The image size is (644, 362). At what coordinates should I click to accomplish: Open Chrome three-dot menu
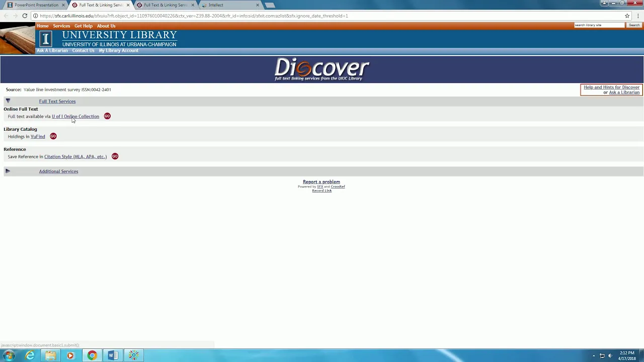pyautogui.click(x=637, y=16)
